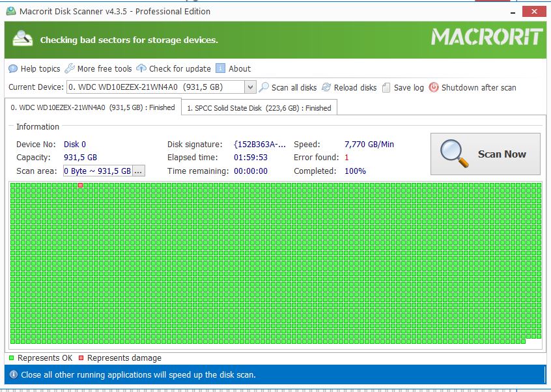Click the red damaged sector block

click(81, 185)
